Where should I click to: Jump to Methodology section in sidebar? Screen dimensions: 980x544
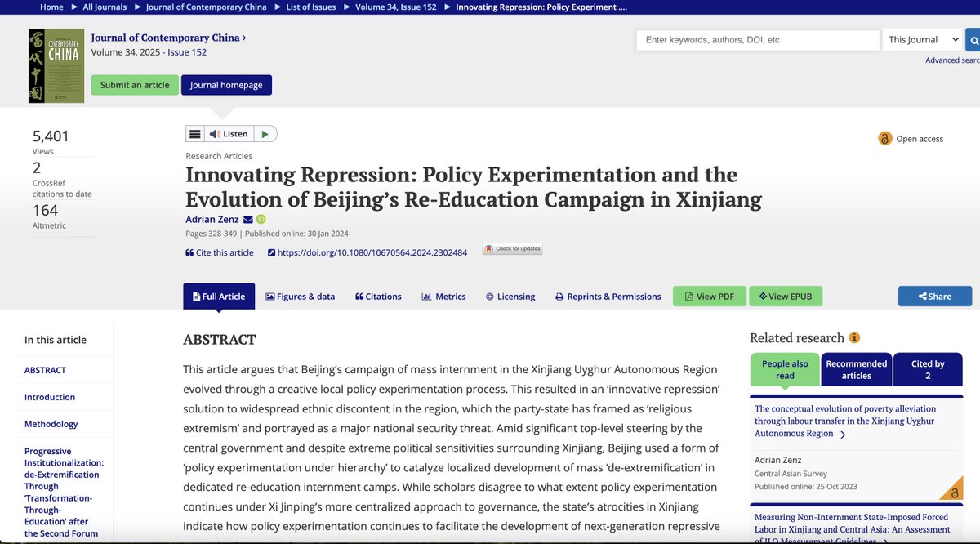(x=51, y=424)
